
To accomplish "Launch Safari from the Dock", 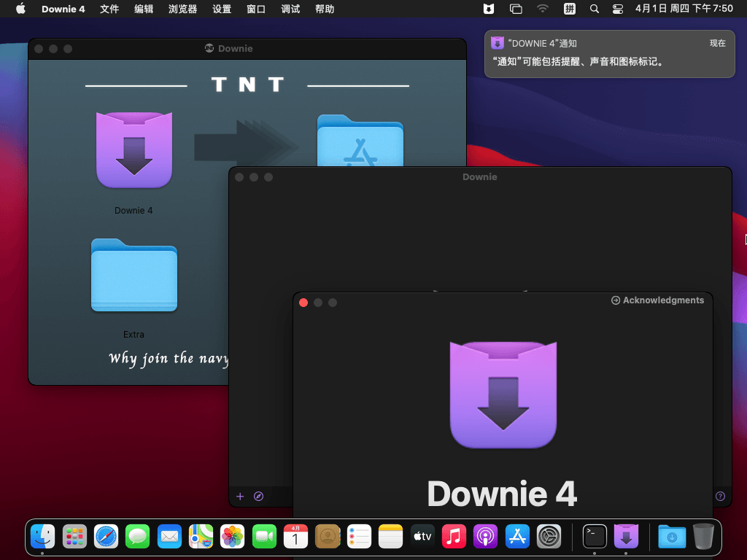I will pyautogui.click(x=106, y=537).
